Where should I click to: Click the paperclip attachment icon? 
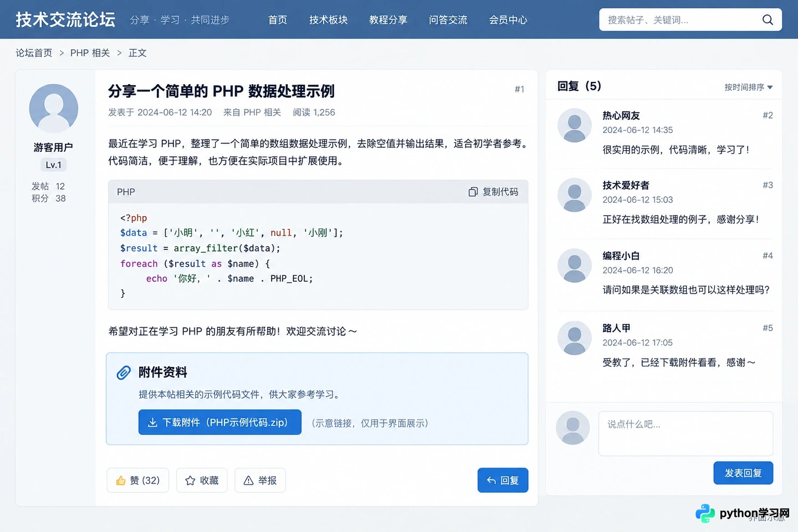pyautogui.click(x=124, y=372)
